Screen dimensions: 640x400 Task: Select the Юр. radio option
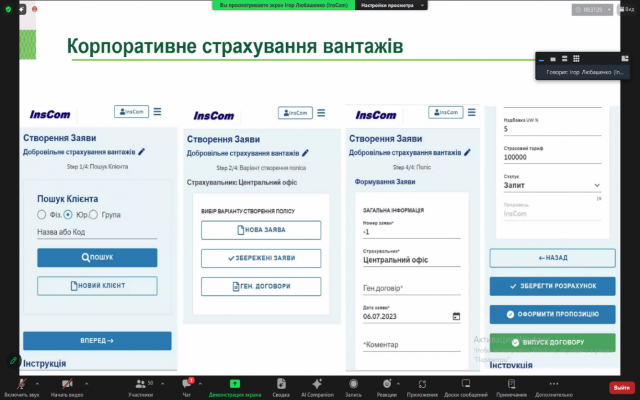pos(68,214)
